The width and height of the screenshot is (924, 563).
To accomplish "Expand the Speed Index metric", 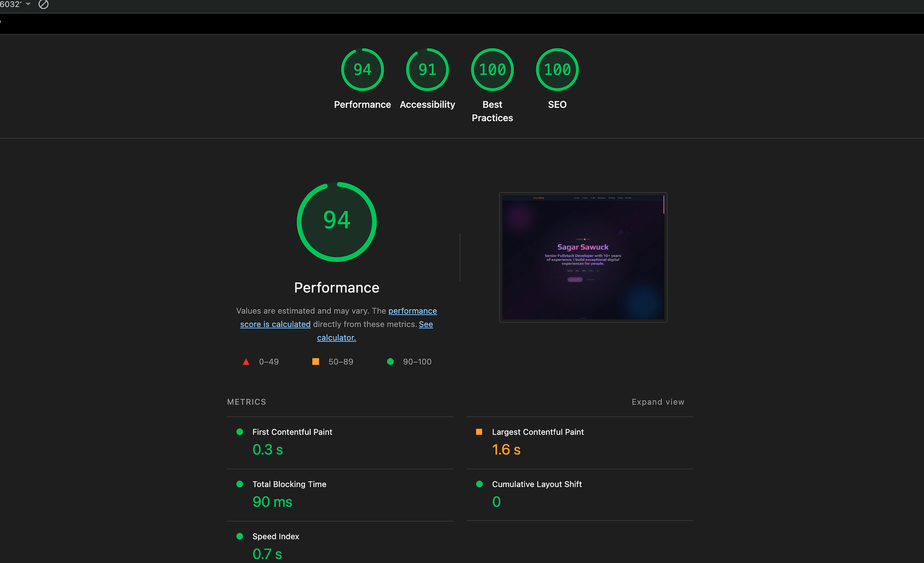I will click(276, 537).
